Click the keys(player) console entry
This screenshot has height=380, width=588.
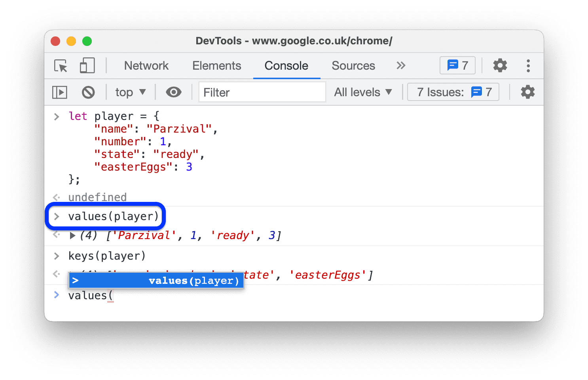click(106, 256)
